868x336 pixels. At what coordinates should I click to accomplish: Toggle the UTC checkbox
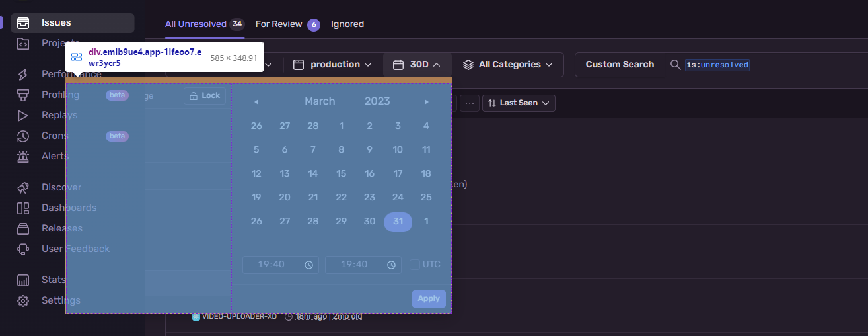point(414,265)
